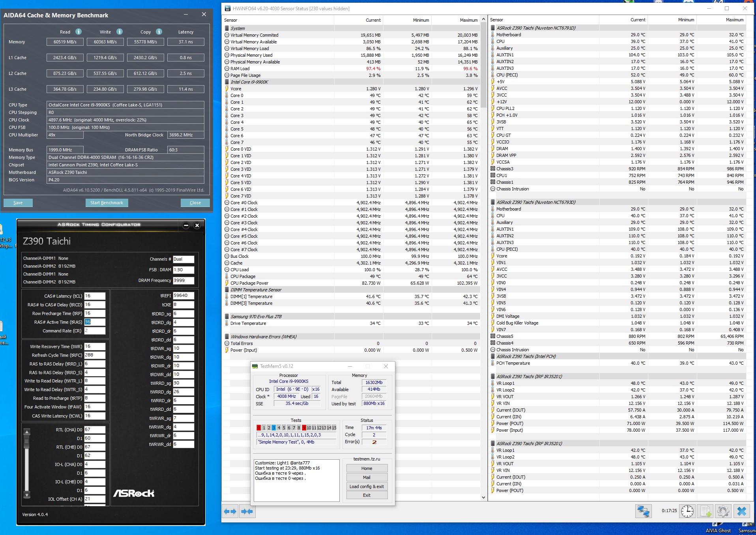The image size is (756, 535).
Task: Select the Cold Bug Killer Voltage sensor row
Action: (x=618, y=323)
